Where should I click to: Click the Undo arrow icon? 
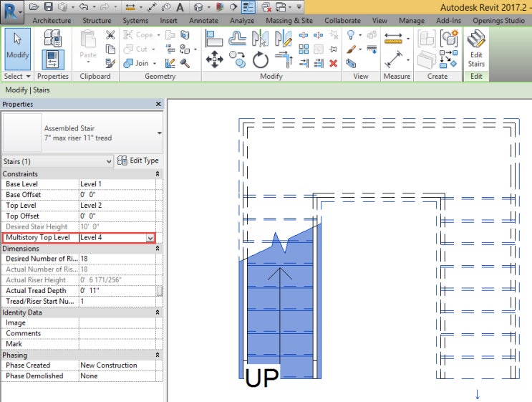[x=84, y=6]
